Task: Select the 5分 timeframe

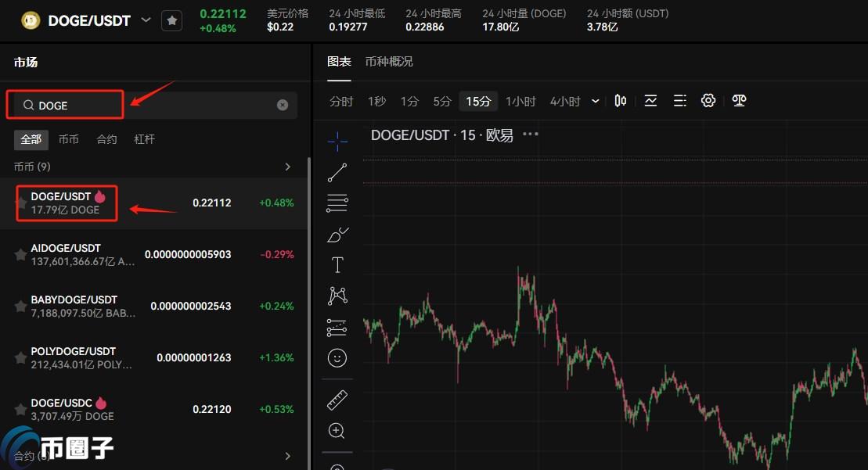Action: click(x=441, y=101)
